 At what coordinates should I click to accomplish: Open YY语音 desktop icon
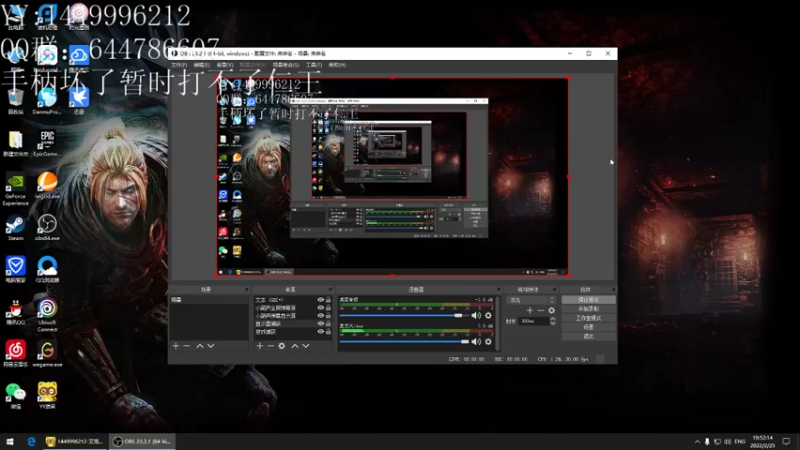[x=47, y=395]
